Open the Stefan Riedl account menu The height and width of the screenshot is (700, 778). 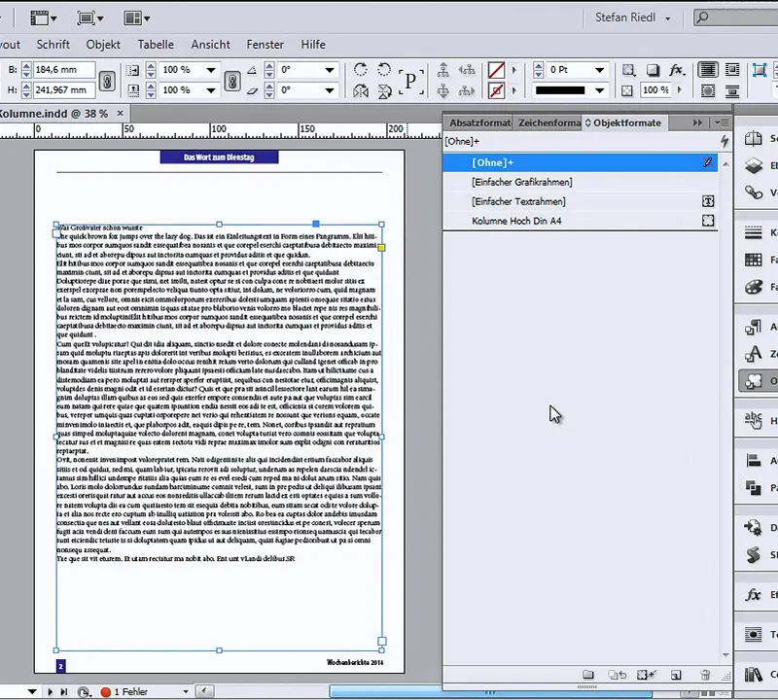click(x=627, y=17)
